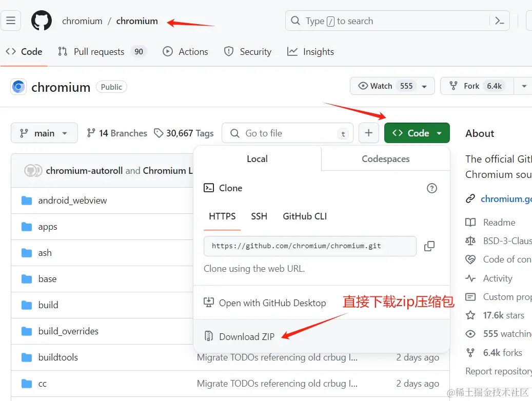Click the Clone terminal icon
The width and height of the screenshot is (532, 401).
pyautogui.click(x=209, y=188)
